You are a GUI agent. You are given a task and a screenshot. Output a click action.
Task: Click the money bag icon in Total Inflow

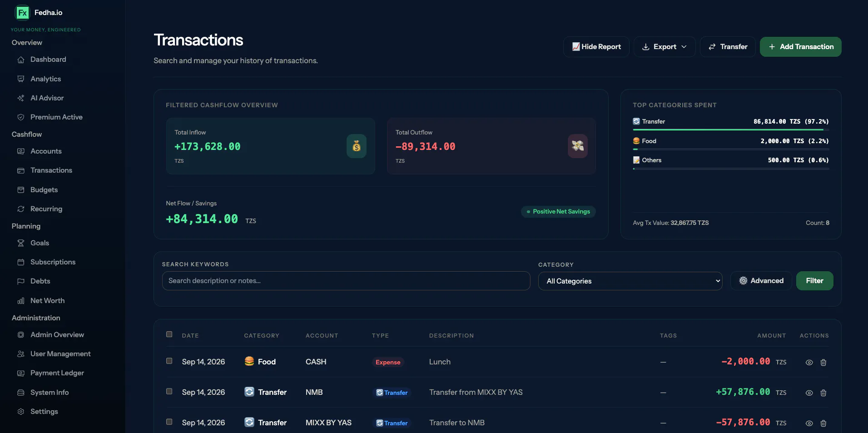357,146
